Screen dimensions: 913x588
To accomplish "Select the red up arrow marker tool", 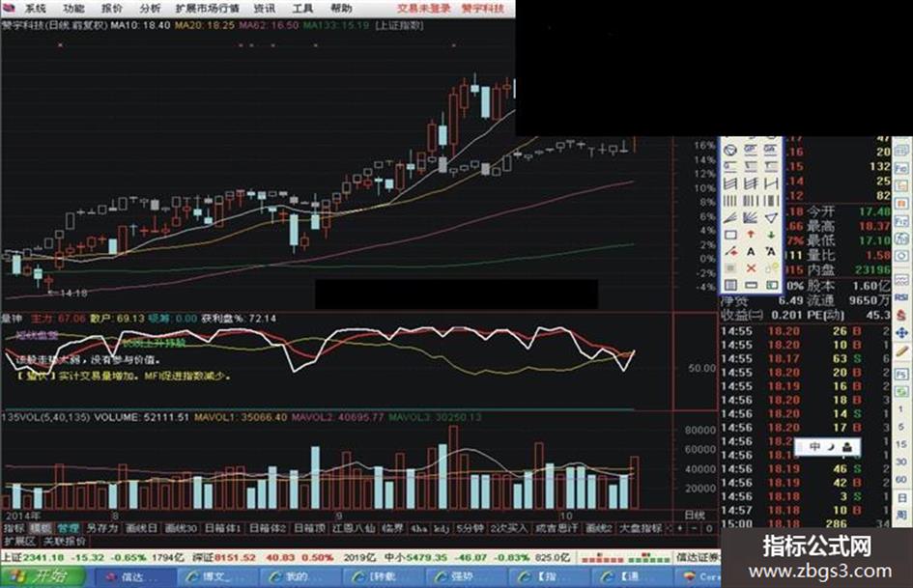I will [x=751, y=235].
